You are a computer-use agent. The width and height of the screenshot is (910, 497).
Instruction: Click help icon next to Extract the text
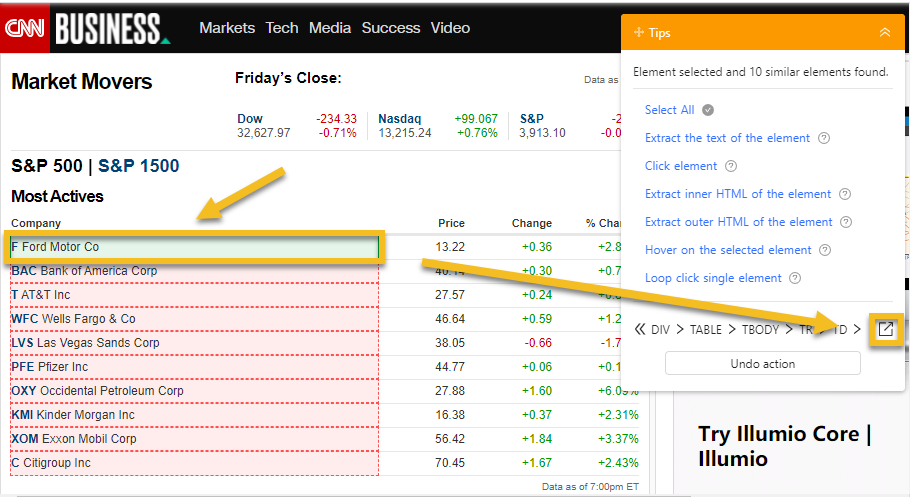coord(824,138)
